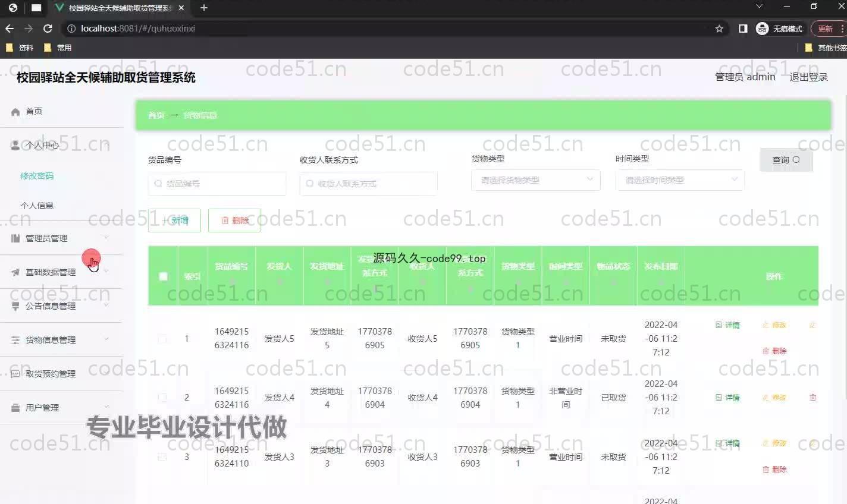Click 首页 in the breadcrumb
Image resolution: width=847 pixels, height=504 pixels.
pyautogui.click(x=156, y=115)
